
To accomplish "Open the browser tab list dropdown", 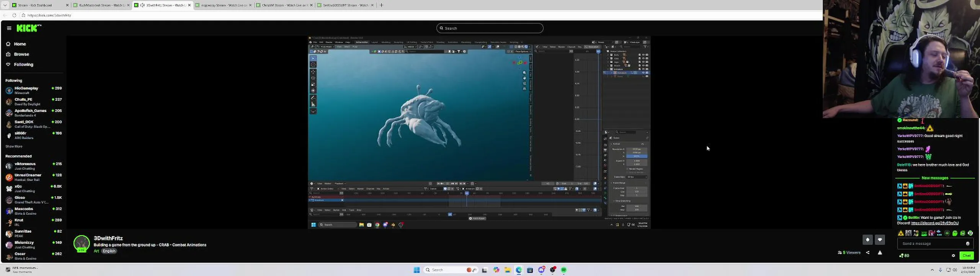I will (5, 5).
